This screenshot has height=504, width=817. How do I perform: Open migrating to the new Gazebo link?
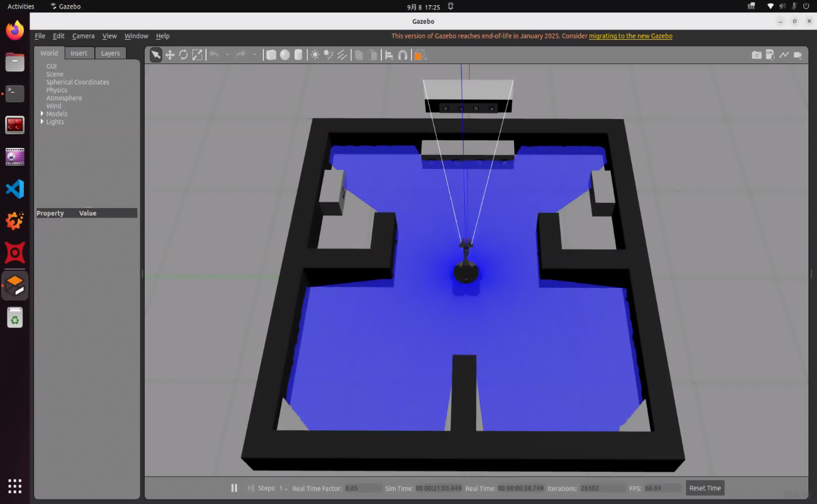(x=630, y=36)
